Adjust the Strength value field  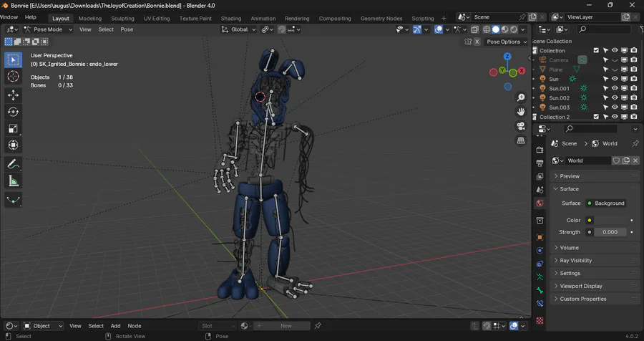coord(610,232)
